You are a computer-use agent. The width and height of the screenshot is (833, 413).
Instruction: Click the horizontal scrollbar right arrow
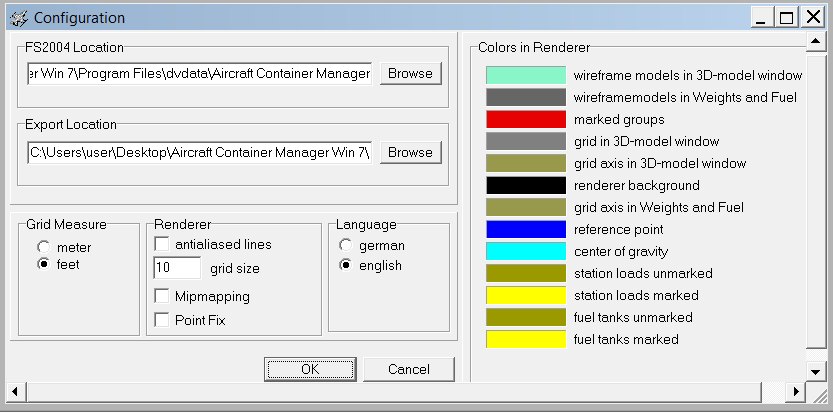796,392
